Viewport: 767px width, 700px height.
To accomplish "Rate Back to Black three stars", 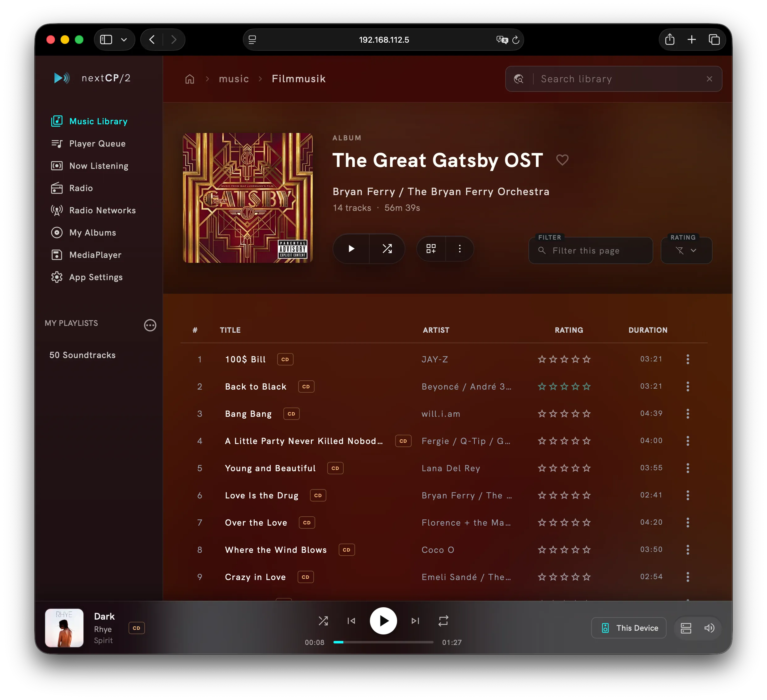I will 564,386.
